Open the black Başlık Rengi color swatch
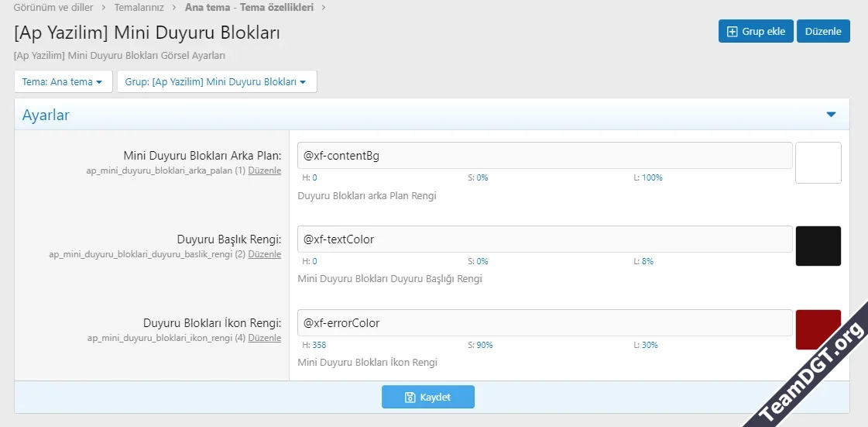The image size is (868, 427). pyautogui.click(x=818, y=246)
